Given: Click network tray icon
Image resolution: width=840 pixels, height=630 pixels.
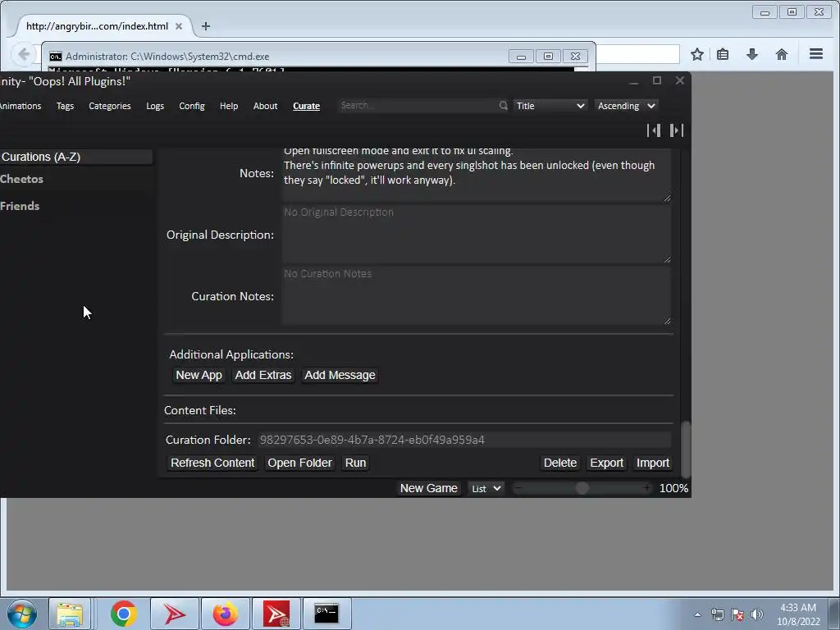Looking at the screenshot, I should click(x=717, y=614).
